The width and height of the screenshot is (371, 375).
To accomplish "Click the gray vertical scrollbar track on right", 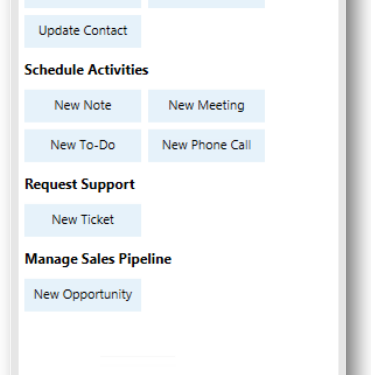I will pos(342,187).
